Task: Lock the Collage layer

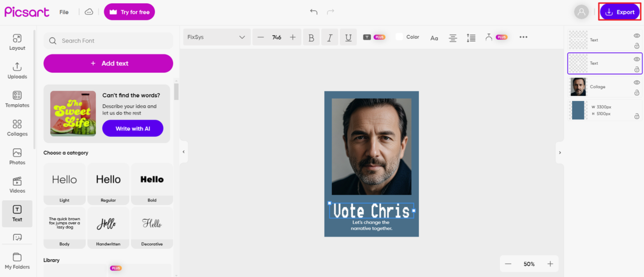Action: pos(636,93)
